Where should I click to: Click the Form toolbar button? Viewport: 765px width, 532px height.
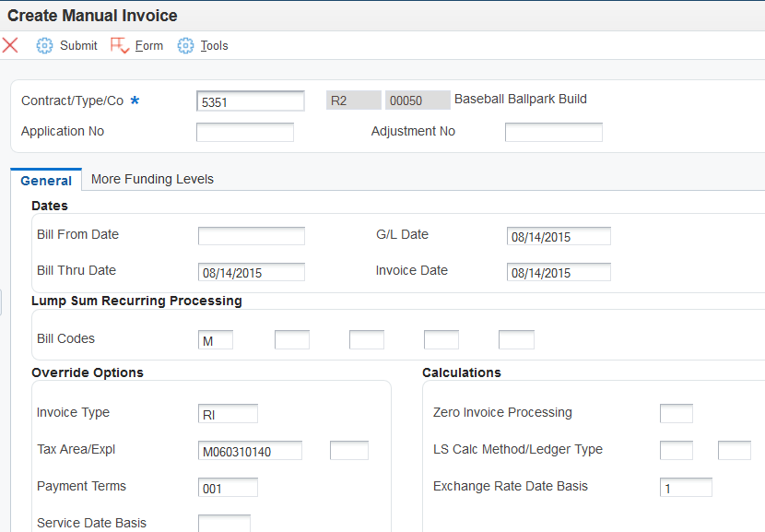pos(148,45)
